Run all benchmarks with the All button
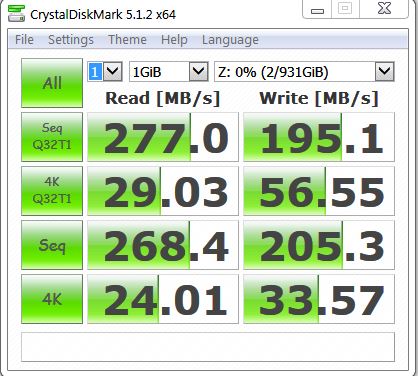This screenshot has width=418, height=376. (x=52, y=83)
